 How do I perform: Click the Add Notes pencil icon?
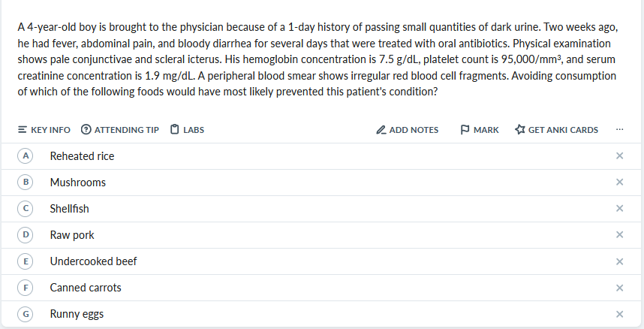pyautogui.click(x=381, y=130)
